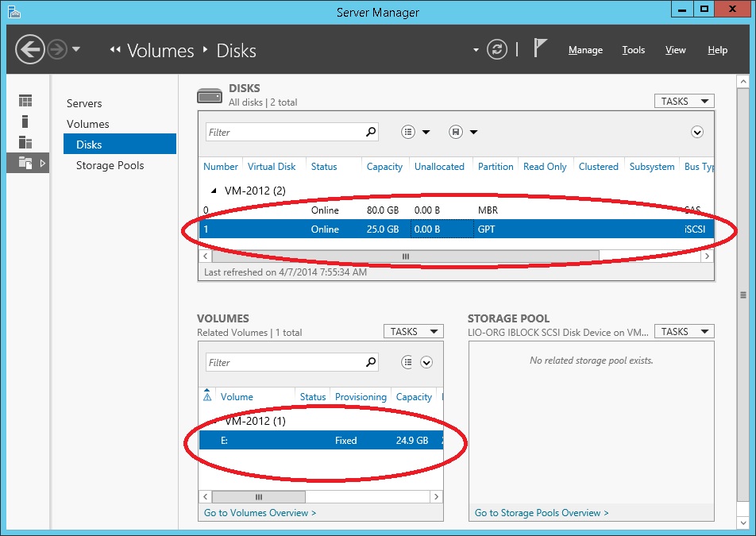This screenshot has width=756, height=536.
Task: Click the Disks filter text field
Action: 284,133
